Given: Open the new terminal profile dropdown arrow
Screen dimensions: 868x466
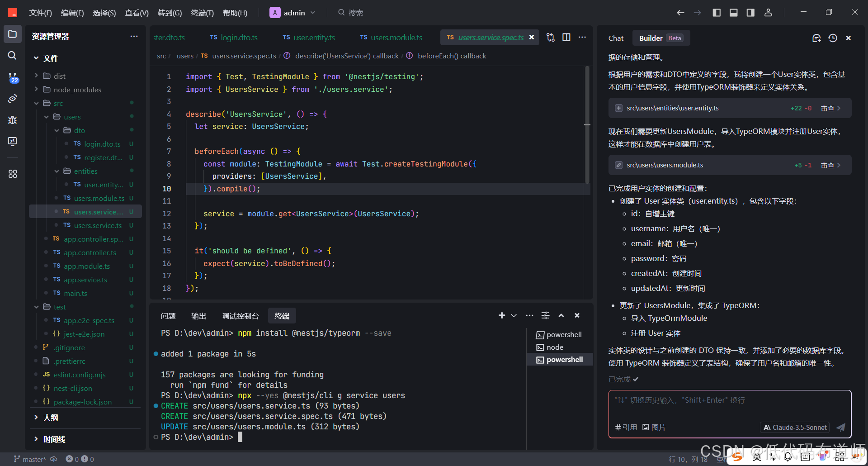Looking at the screenshot, I should (514, 315).
